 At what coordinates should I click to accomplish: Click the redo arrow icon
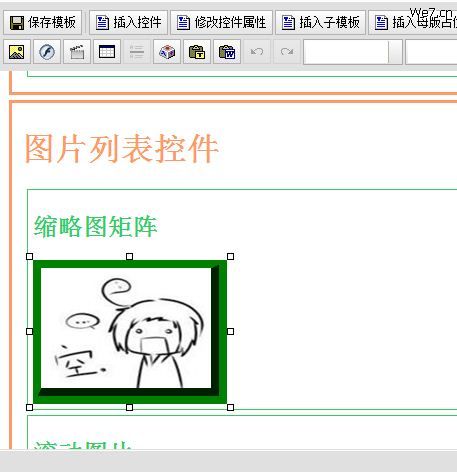tap(287, 52)
